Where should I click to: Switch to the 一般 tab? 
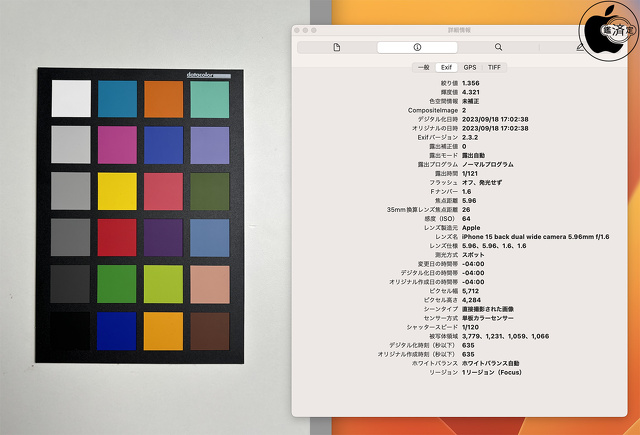422,67
